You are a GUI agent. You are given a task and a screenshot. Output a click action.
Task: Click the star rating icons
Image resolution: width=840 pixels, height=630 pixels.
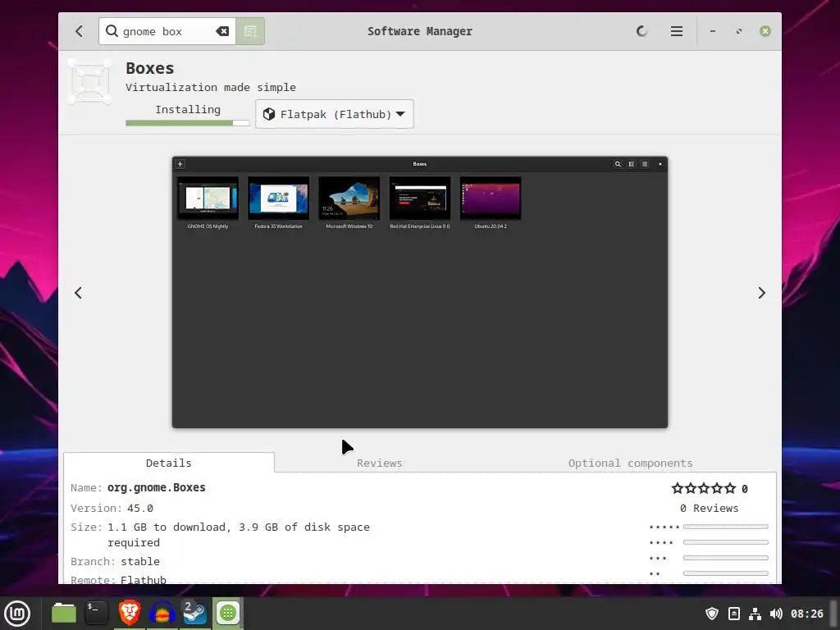704,489
